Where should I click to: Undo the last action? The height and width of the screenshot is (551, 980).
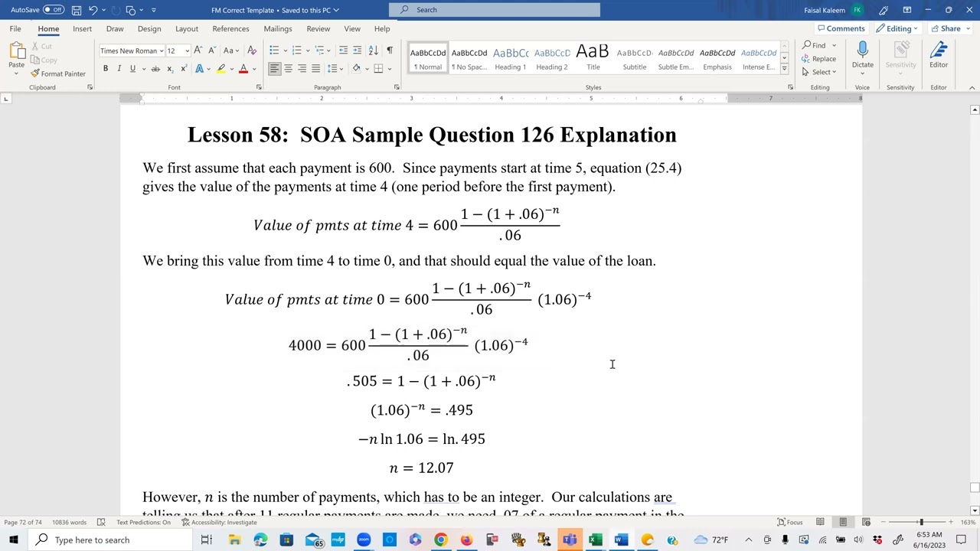tap(93, 10)
